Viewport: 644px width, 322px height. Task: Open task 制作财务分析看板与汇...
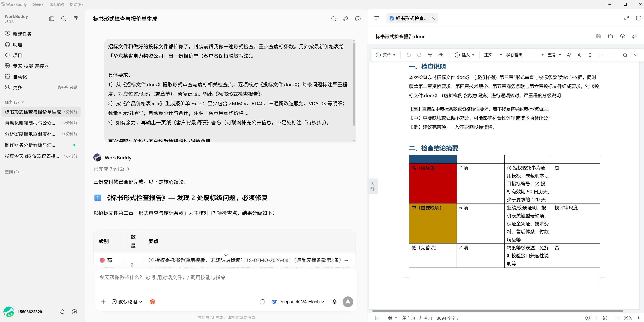(x=41, y=145)
